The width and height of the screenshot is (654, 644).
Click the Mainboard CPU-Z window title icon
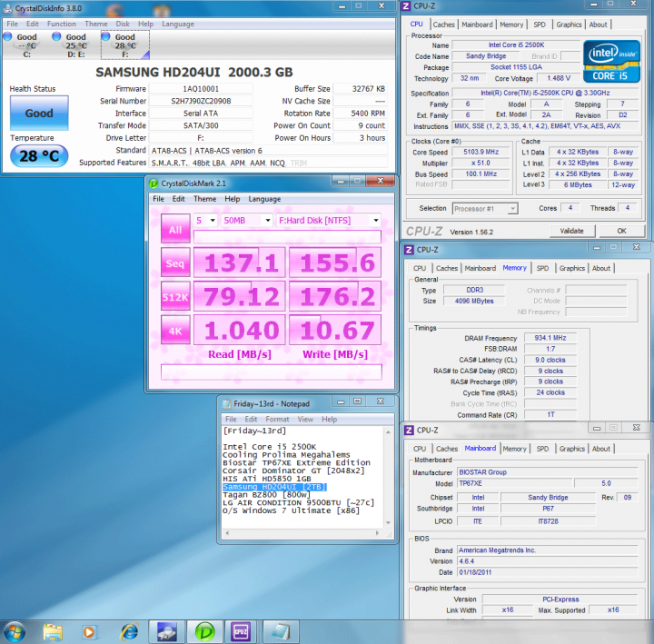[x=409, y=430]
